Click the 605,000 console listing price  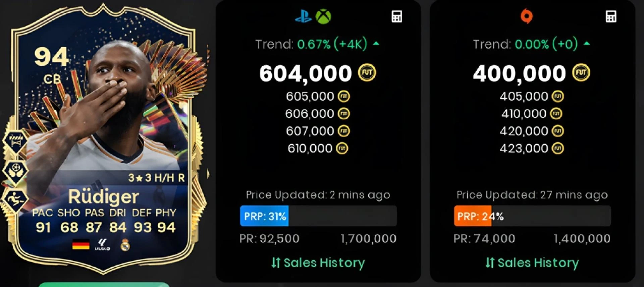pyautogui.click(x=310, y=97)
